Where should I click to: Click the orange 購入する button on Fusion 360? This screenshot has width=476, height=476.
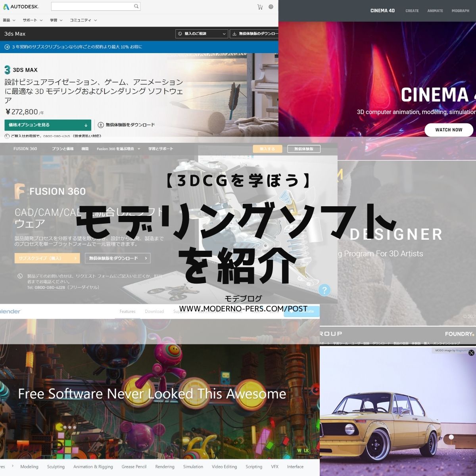tap(267, 149)
